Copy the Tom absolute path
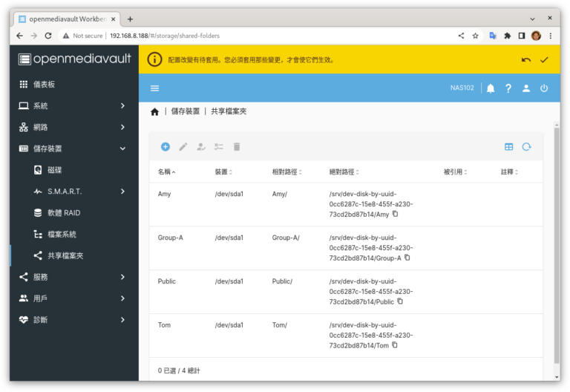 pos(394,344)
